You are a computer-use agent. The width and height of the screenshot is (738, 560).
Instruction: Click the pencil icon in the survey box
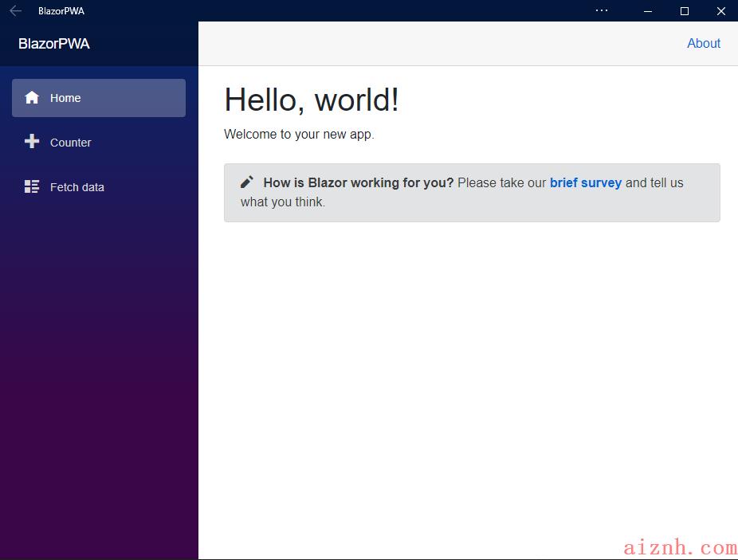coord(247,182)
